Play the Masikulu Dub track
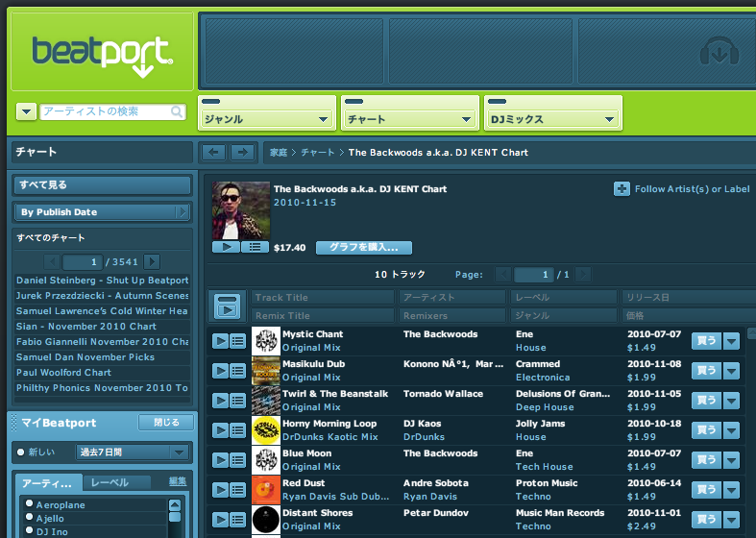 click(x=220, y=371)
